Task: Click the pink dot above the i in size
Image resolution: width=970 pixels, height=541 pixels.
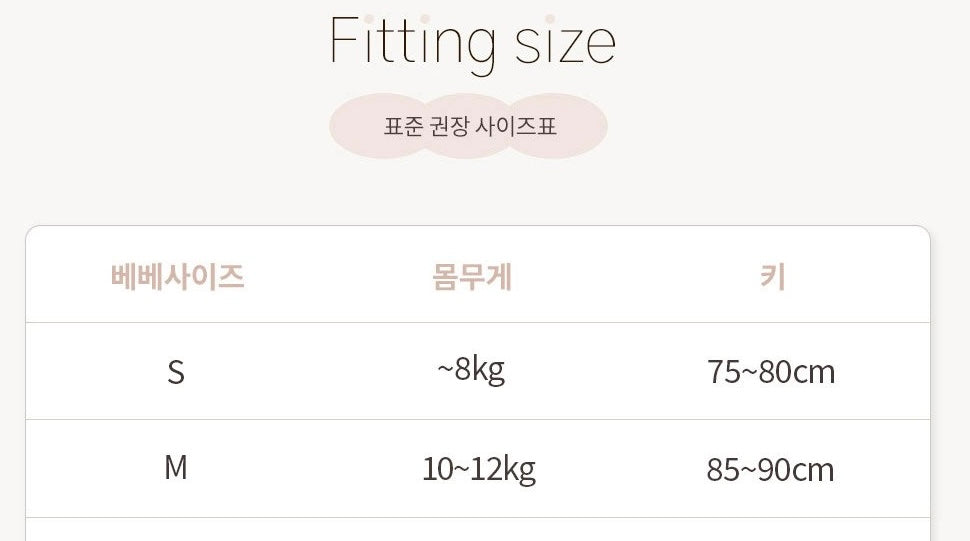Action: pos(550,19)
